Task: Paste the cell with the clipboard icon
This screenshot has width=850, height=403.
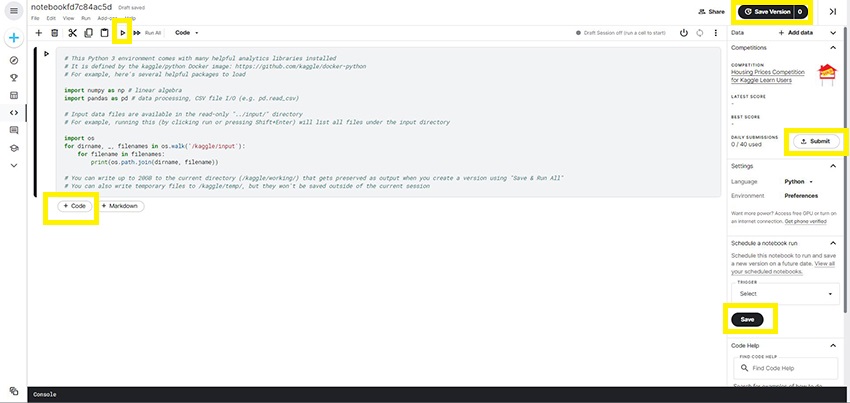Action: pyautogui.click(x=105, y=33)
